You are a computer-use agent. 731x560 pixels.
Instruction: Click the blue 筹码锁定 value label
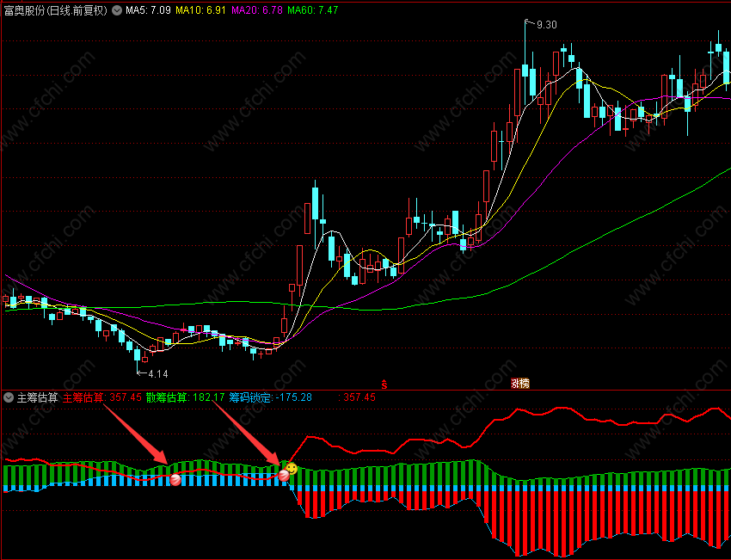tap(271, 397)
